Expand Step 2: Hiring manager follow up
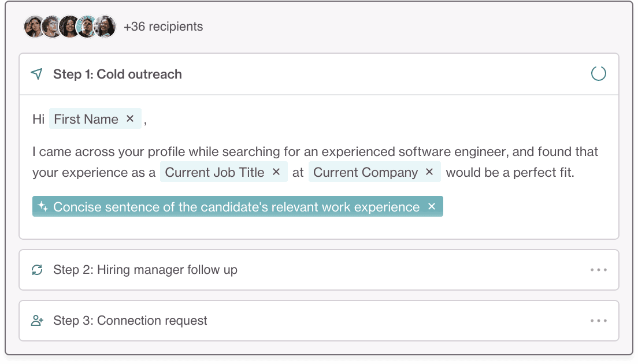638x364 pixels. pyautogui.click(x=319, y=270)
